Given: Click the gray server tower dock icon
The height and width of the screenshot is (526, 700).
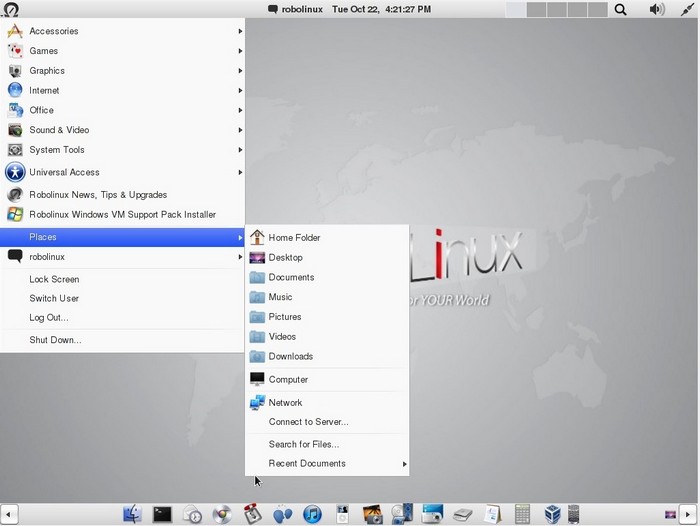Looking at the screenshot, I should click(574, 514).
